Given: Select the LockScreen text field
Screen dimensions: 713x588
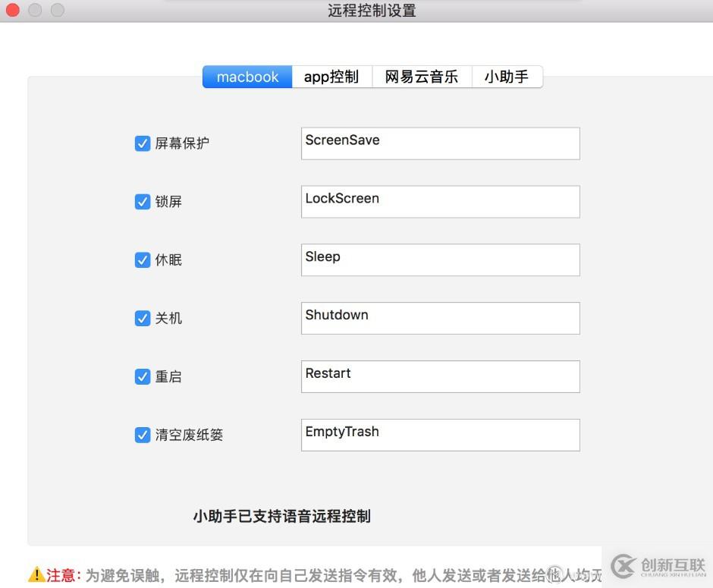Looking at the screenshot, I should (440, 201).
